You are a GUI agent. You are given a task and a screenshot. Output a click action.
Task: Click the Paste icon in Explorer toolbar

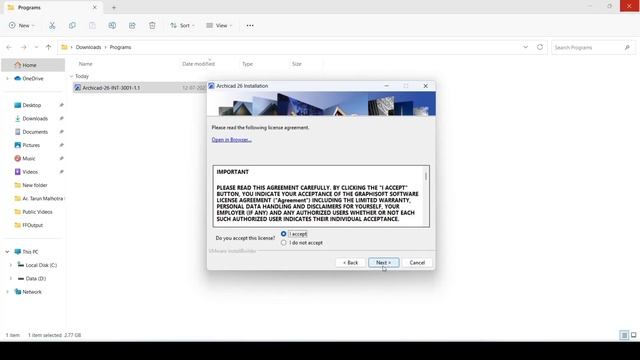(x=92, y=25)
